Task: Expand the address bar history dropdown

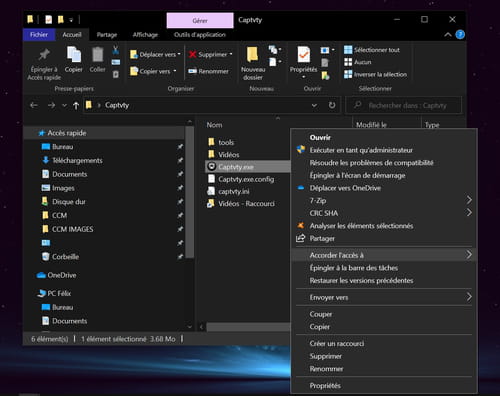Action: (314, 105)
